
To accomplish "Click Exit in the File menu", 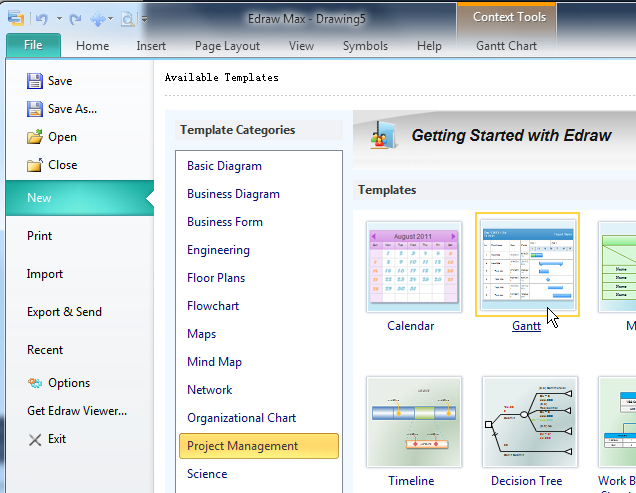I will point(55,439).
